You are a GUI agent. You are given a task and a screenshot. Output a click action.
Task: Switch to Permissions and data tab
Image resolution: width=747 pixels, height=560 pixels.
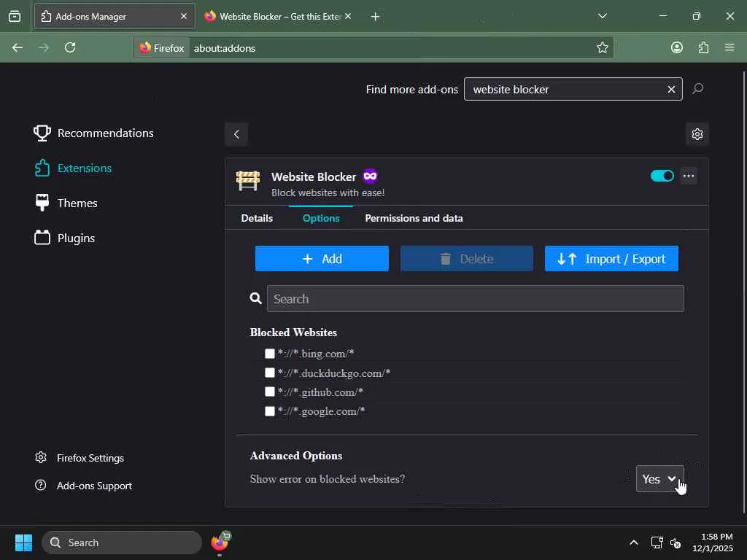click(414, 218)
